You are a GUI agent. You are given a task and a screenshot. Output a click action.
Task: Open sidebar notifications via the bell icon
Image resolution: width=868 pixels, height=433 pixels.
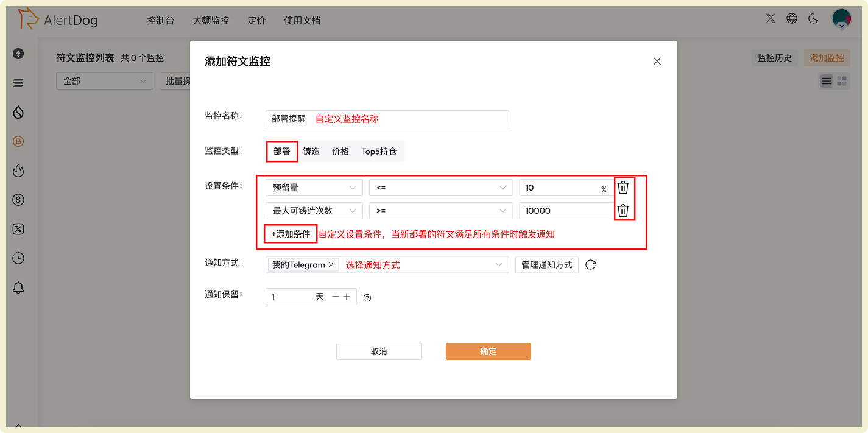(x=18, y=287)
